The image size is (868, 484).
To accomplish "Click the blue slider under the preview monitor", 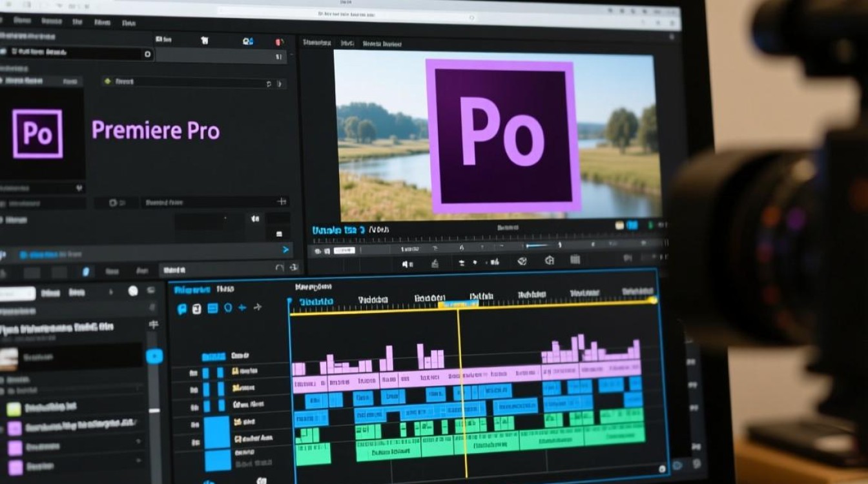I will tap(537, 245).
